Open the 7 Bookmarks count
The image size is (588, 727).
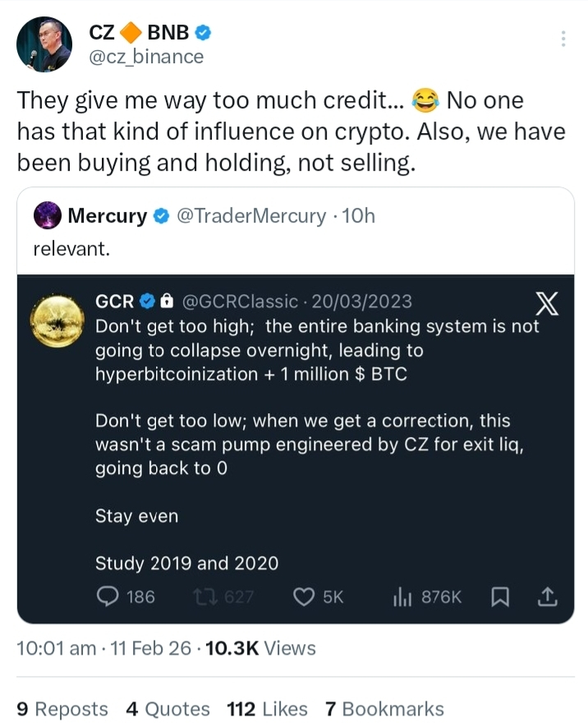coord(384,709)
